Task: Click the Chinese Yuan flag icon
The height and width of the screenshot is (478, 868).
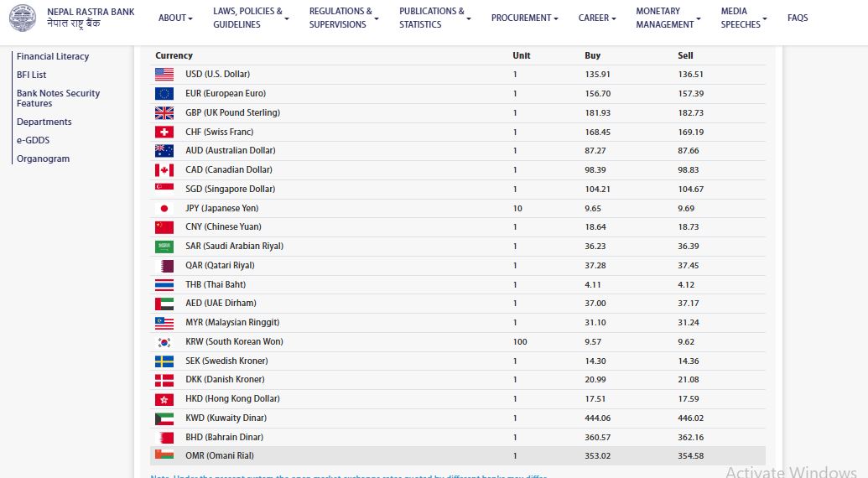Action: [x=164, y=226]
